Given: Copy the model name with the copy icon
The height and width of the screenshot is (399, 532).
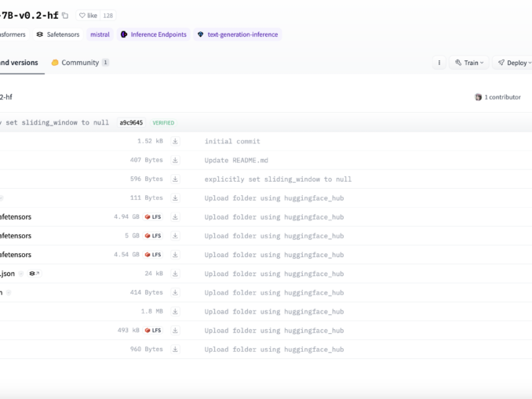Looking at the screenshot, I should (65, 15).
